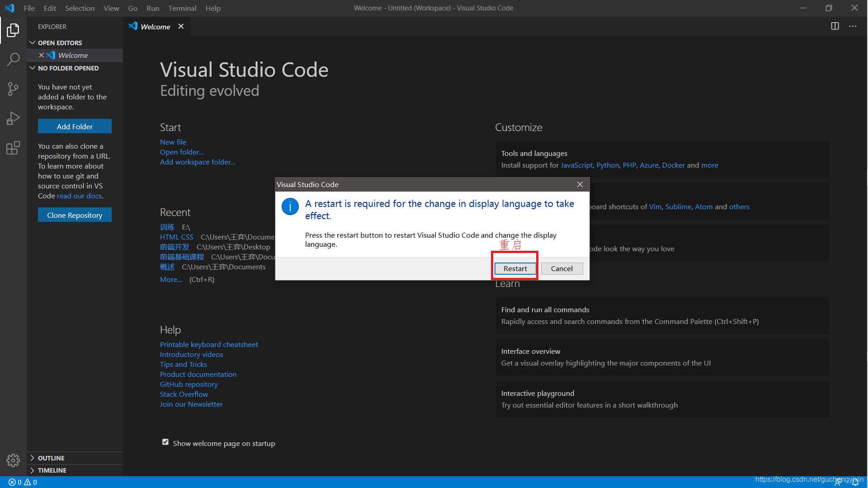The width and height of the screenshot is (868, 488).
Task: Open recent folder 训练
Action: (167, 227)
